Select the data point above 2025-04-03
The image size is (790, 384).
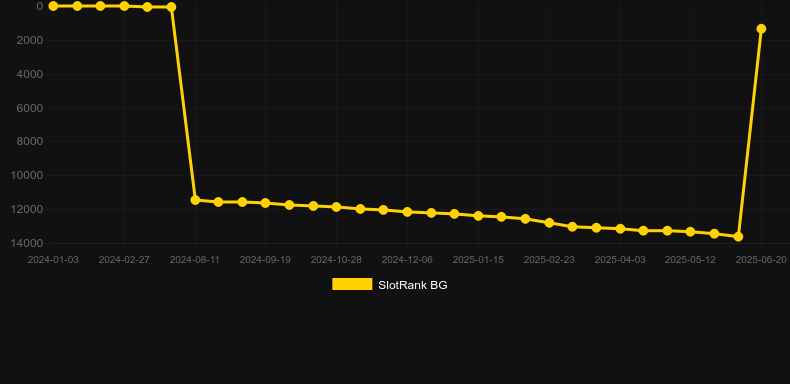(x=620, y=229)
